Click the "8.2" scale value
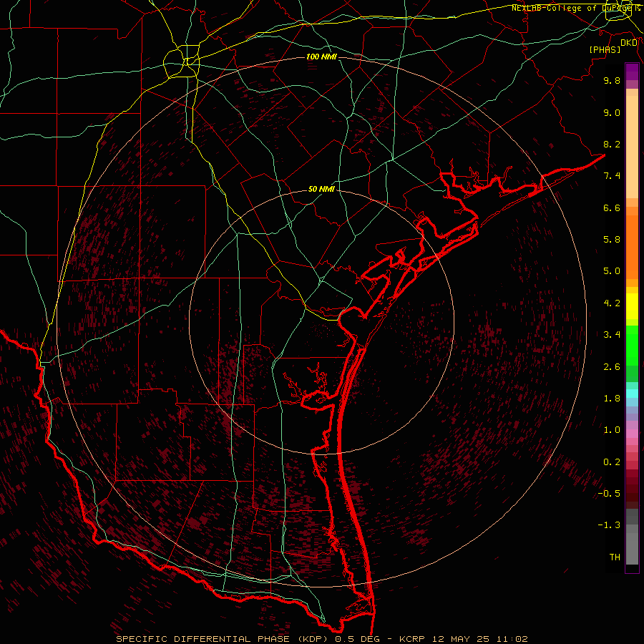The image size is (644, 644). (x=612, y=144)
